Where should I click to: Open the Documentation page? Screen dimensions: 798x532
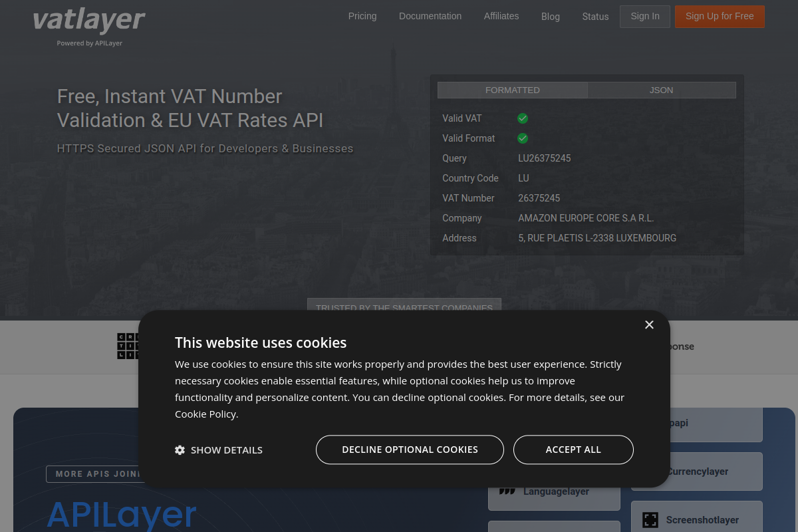click(430, 16)
